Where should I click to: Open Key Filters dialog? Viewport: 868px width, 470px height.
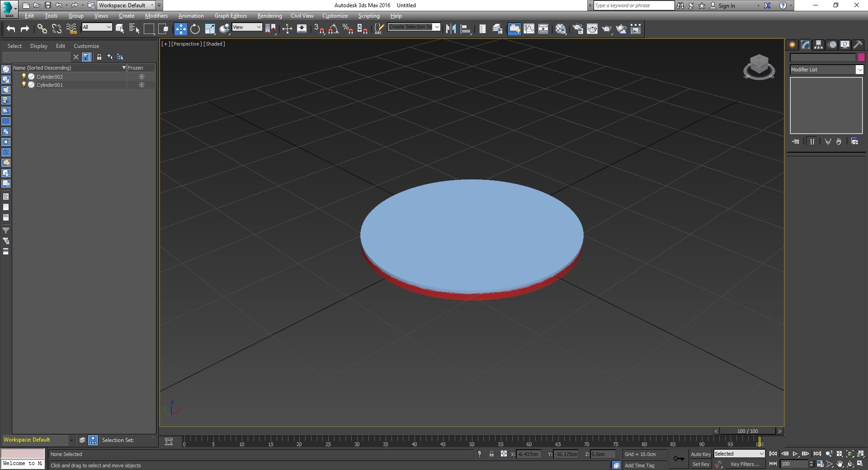[x=745, y=464]
